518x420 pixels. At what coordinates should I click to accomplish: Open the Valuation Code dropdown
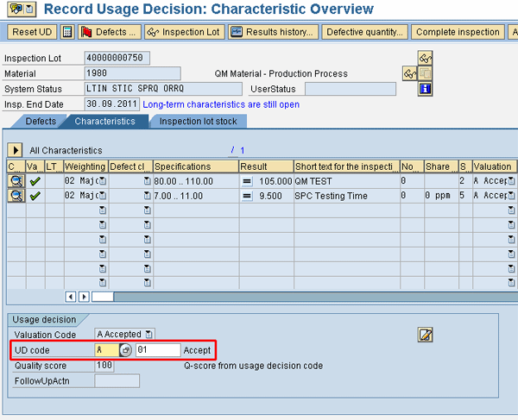click(x=149, y=335)
